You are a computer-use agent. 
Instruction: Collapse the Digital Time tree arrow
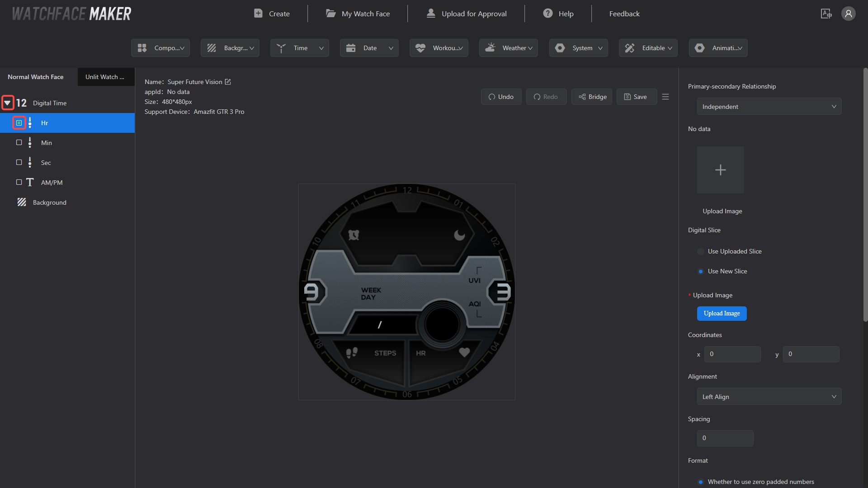click(8, 103)
